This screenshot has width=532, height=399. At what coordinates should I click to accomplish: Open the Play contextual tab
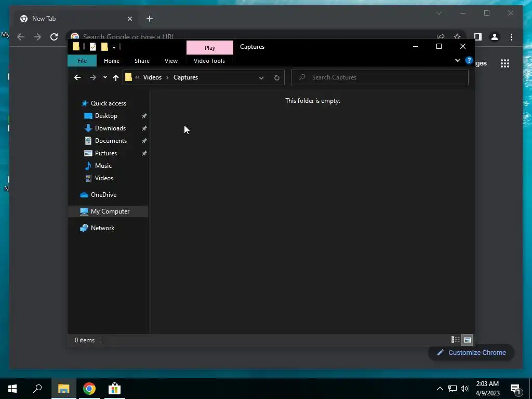(x=210, y=48)
